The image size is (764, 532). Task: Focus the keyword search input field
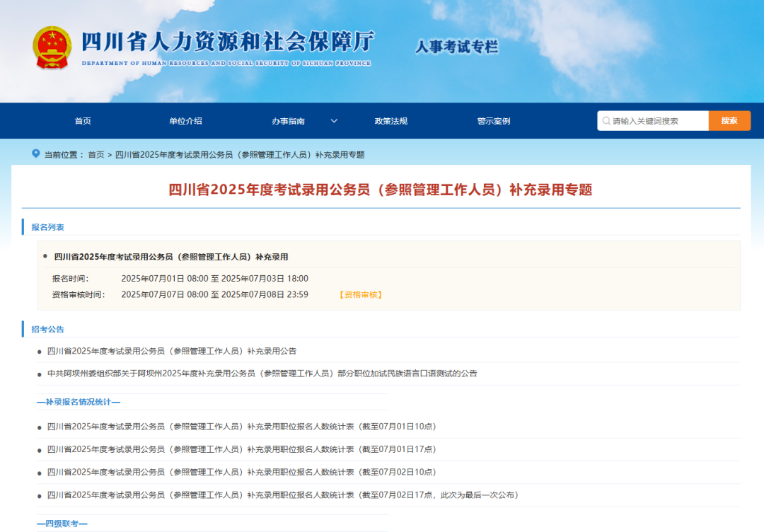click(658, 121)
